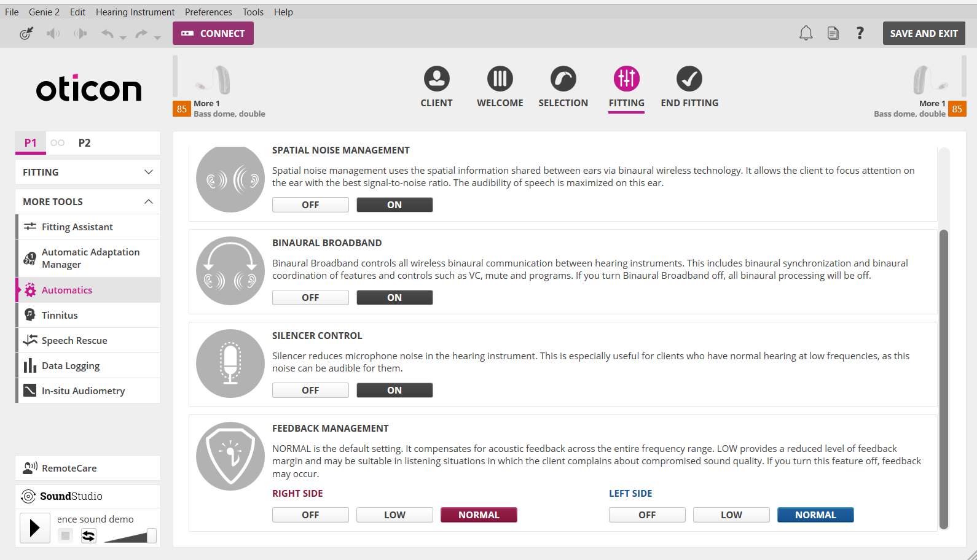Open the Hearing Instrument menu
This screenshot has width=977, height=560.
135,12
